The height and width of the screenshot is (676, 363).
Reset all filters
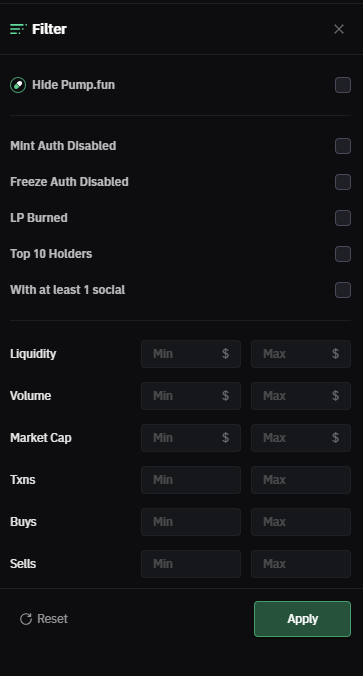44,619
